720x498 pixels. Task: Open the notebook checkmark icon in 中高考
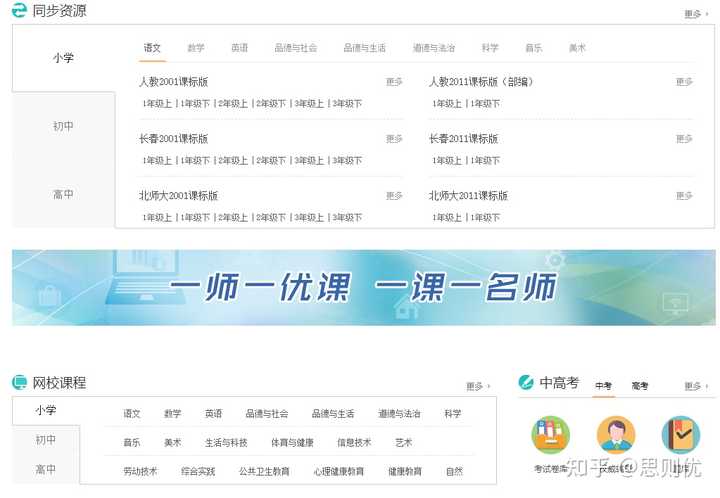681,435
